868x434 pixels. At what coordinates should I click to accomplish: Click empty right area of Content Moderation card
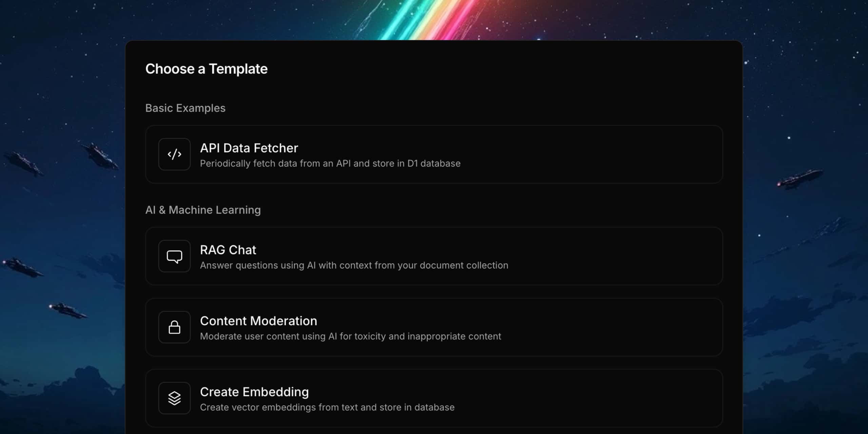627,327
